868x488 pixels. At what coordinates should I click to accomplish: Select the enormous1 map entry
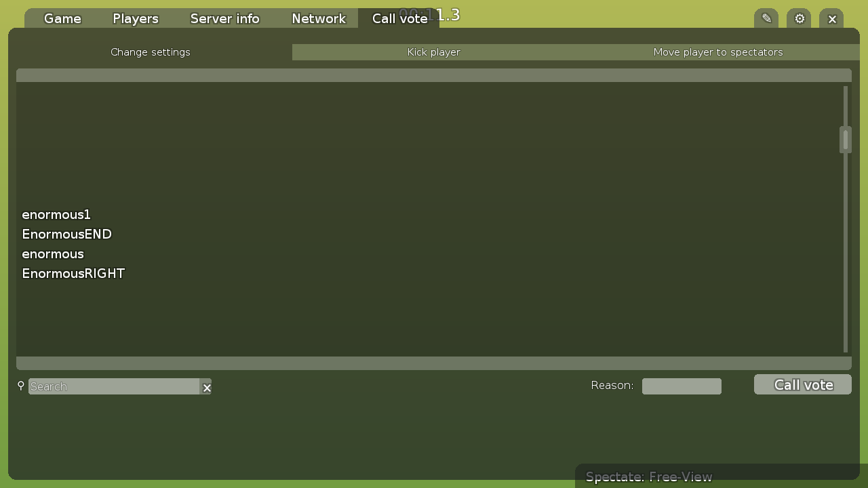coord(56,214)
